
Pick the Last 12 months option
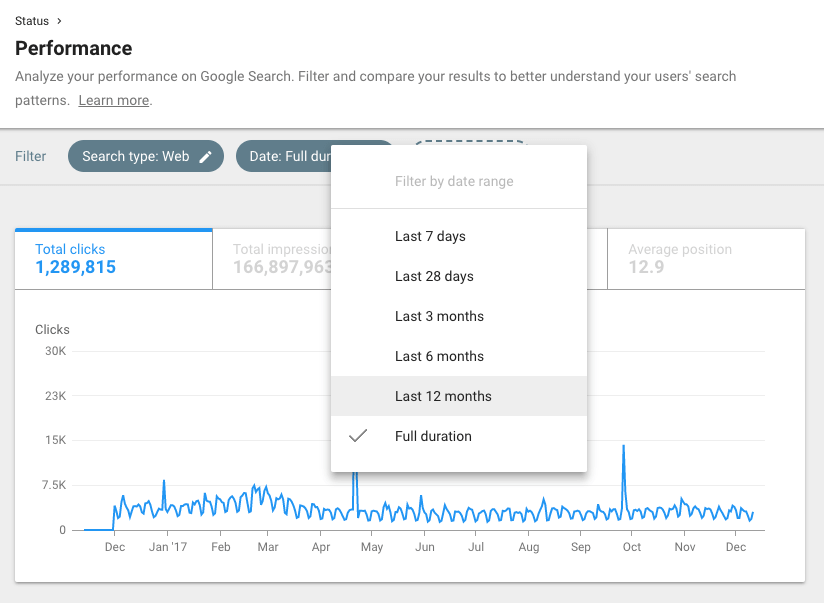pyautogui.click(x=459, y=396)
